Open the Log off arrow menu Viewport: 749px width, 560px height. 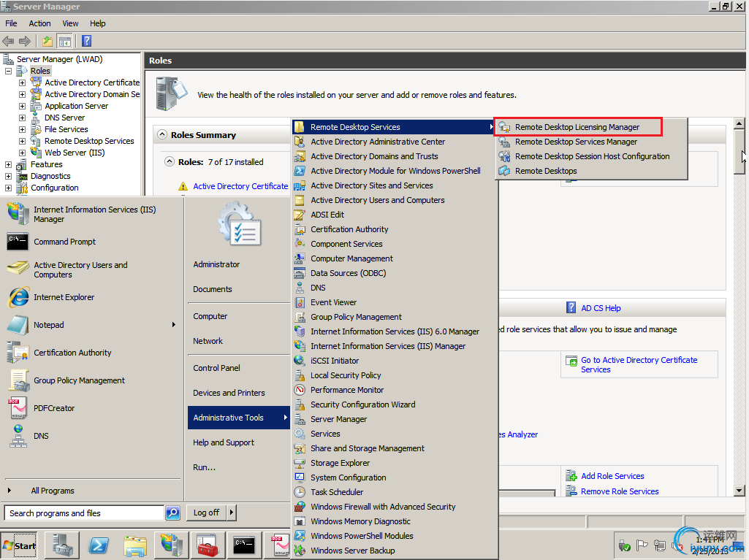pos(231,513)
